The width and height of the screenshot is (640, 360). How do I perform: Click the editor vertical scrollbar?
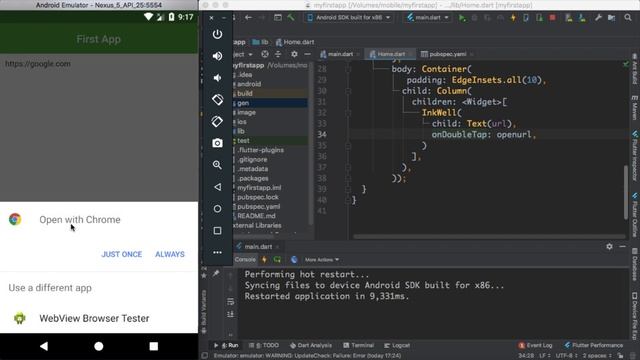click(626, 192)
